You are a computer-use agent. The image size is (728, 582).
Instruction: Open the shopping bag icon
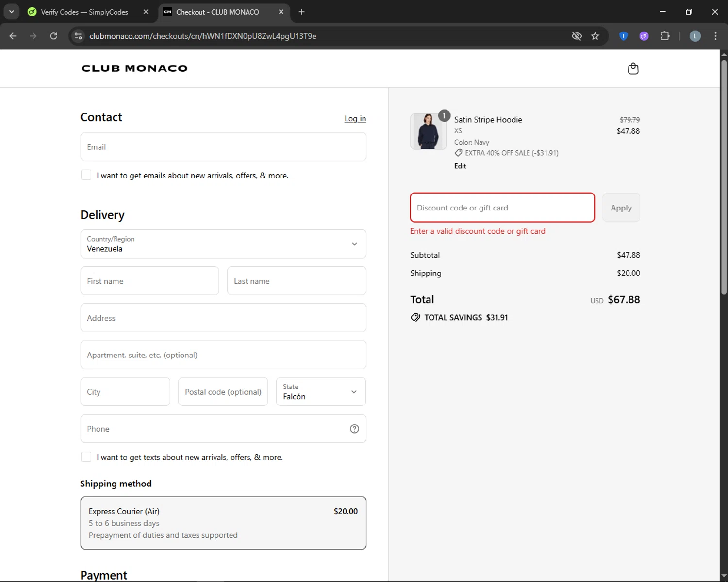click(x=633, y=68)
